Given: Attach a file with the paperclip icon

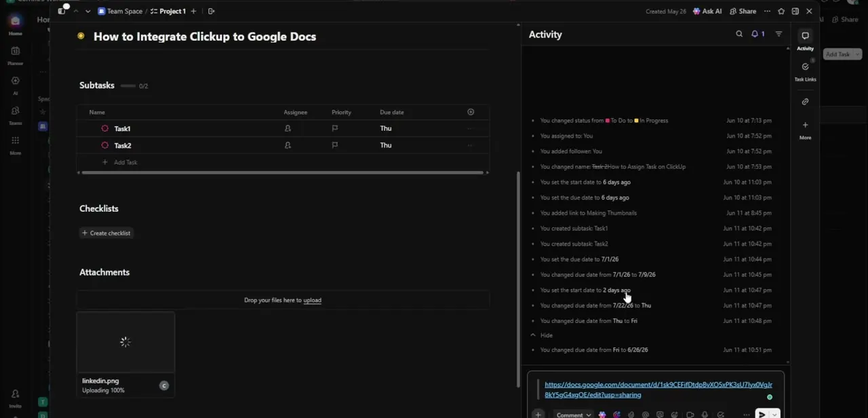Looking at the screenshot, I should point(631,415).
